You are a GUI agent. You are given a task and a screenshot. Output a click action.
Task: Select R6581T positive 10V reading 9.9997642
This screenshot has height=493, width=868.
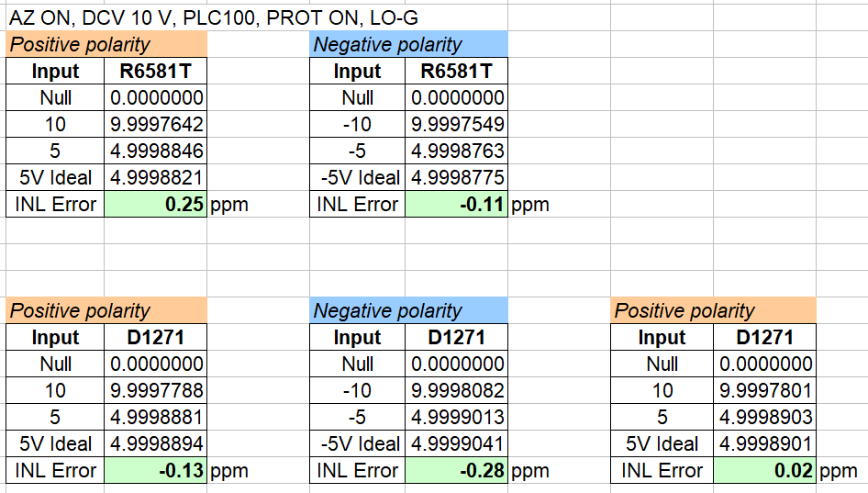156,124
